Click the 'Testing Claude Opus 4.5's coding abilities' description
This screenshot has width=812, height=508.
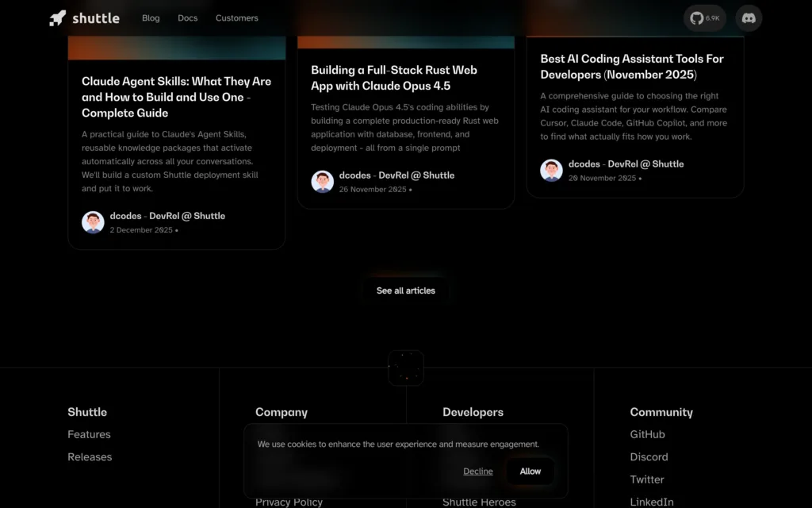[404, 128]
